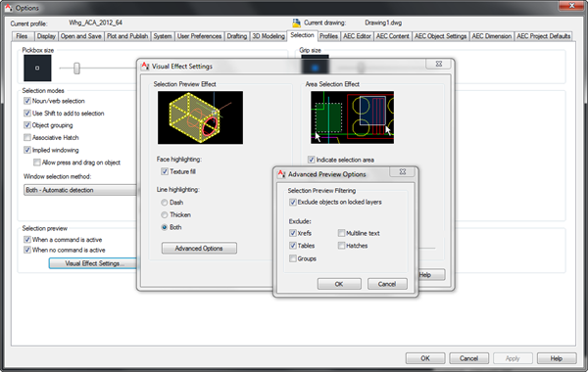Open the Files tab
The width and height of the screenshot is (588, 372).
23,36
